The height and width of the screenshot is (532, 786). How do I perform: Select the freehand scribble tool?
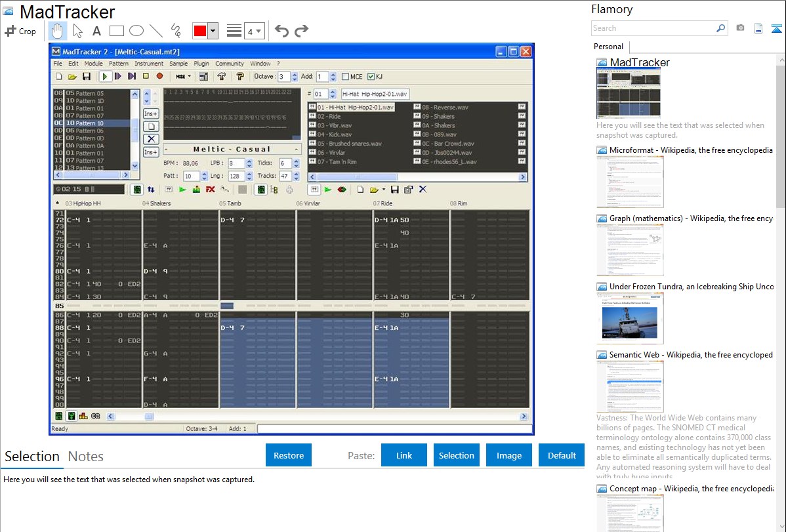coord(176,31)
